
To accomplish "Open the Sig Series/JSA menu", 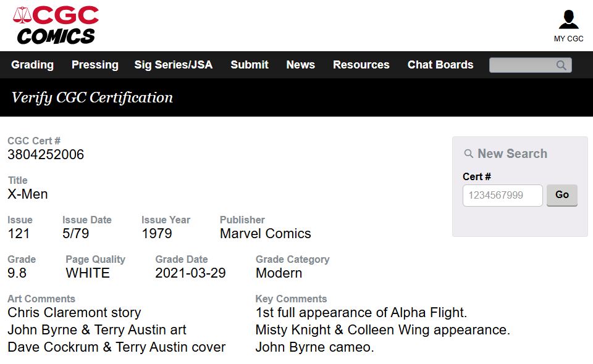I will pyautogui.click(x=173, y=65).
